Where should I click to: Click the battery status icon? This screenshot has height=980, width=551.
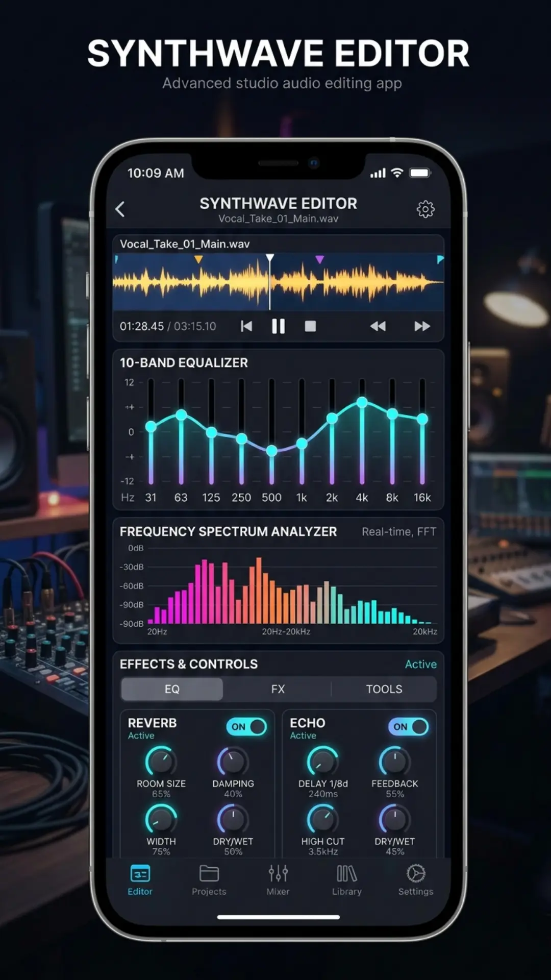pyautogui.click(x=420, y=173)
